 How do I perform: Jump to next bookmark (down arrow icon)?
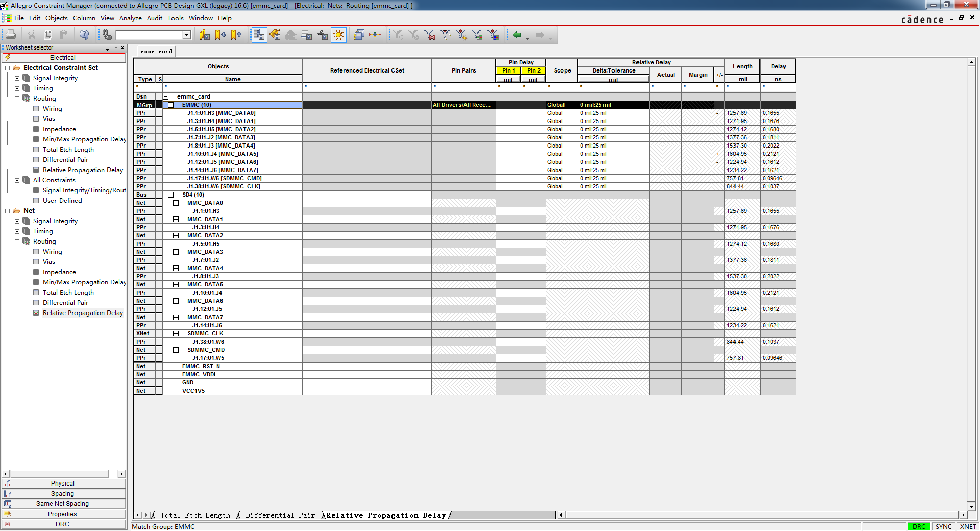pos(220,35)
